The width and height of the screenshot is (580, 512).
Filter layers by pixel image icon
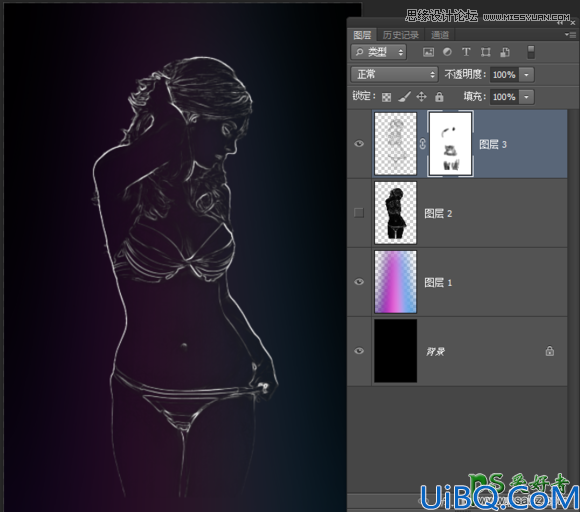tap(428, 52)
